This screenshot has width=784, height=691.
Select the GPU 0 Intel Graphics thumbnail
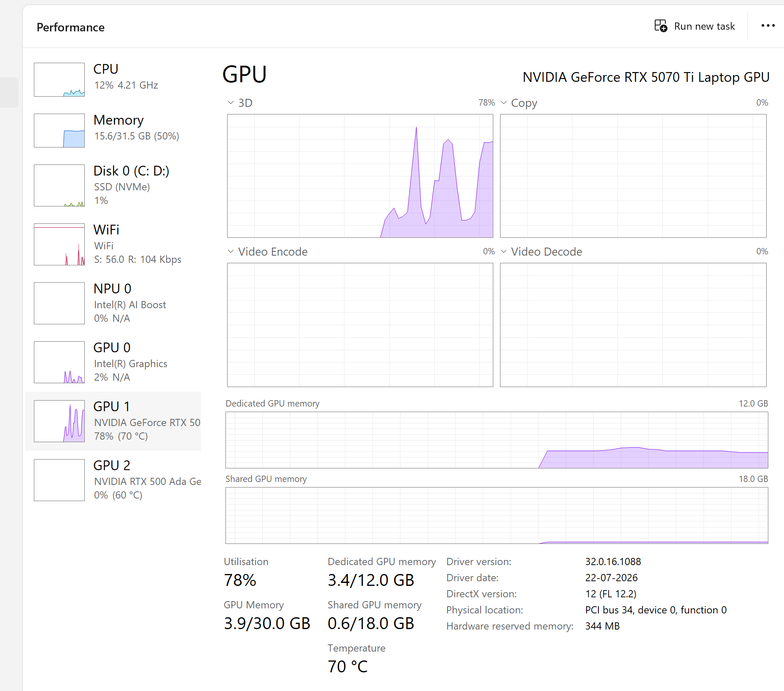coord(59,362)
